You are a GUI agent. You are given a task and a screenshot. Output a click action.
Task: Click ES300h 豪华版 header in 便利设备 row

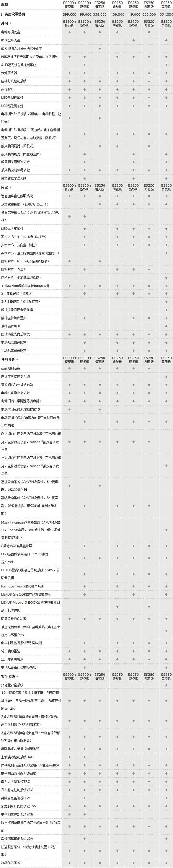coord(84,360)
